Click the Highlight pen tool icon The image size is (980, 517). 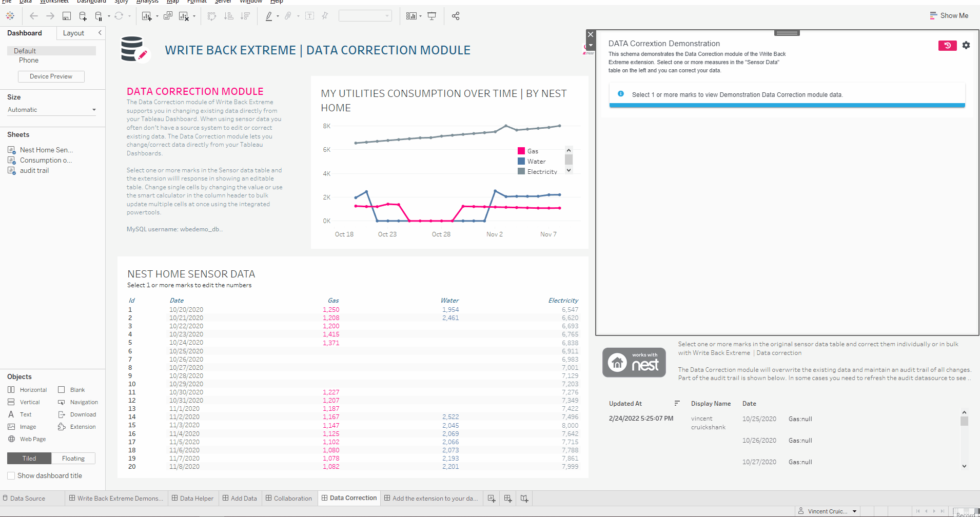tap(269, 16)
